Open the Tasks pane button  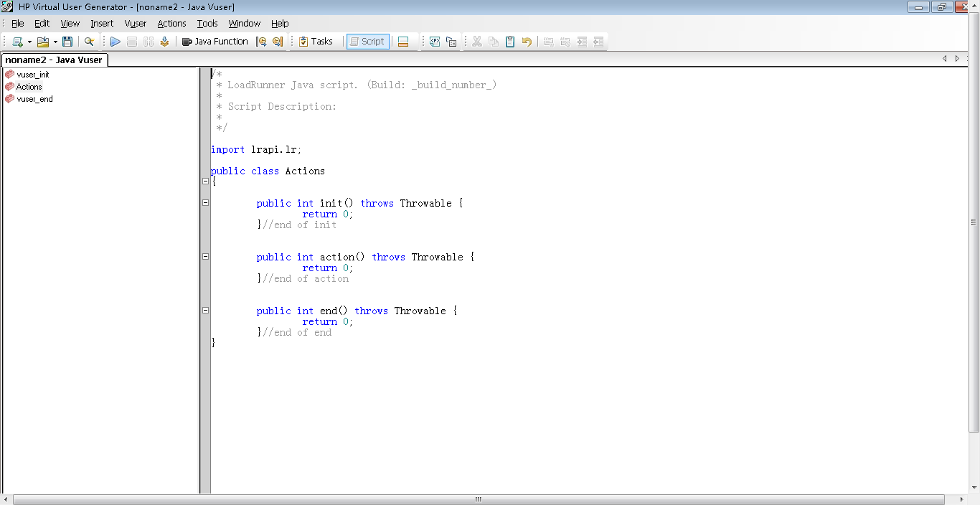click(x=316, y=42)
